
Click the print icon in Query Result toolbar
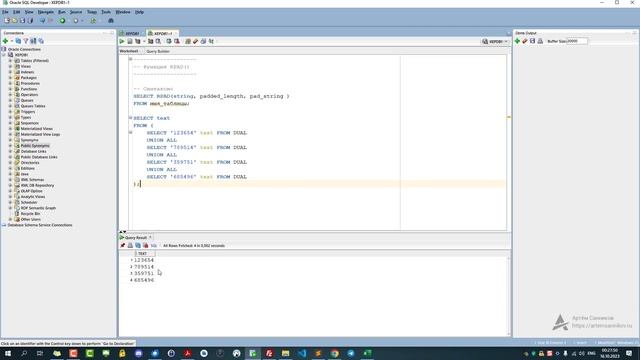click(130, 245)
